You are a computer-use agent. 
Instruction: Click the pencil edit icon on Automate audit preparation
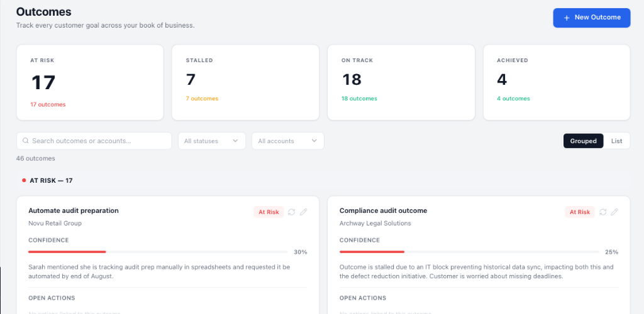[x=303, y=212]
